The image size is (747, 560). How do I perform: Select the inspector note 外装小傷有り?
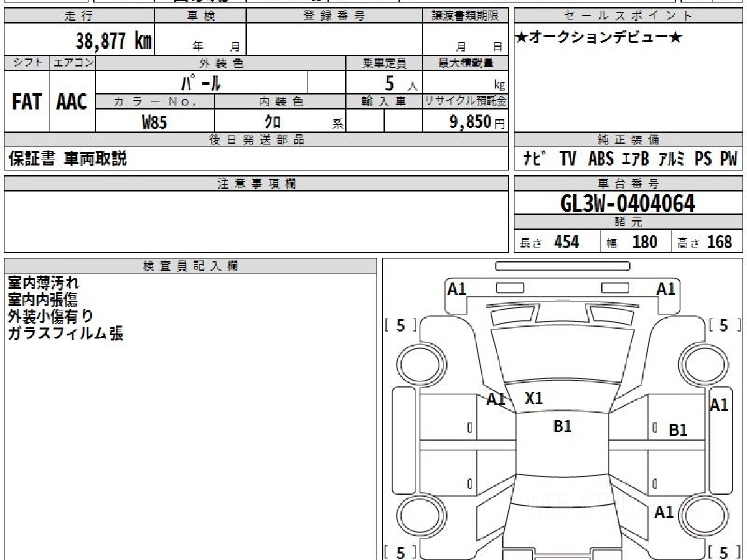(51, 317)
